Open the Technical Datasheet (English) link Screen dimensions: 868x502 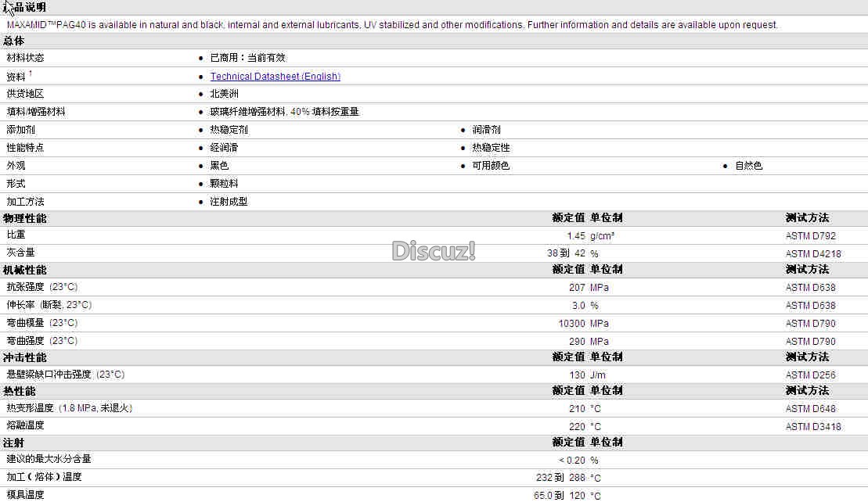click(276, 77)
